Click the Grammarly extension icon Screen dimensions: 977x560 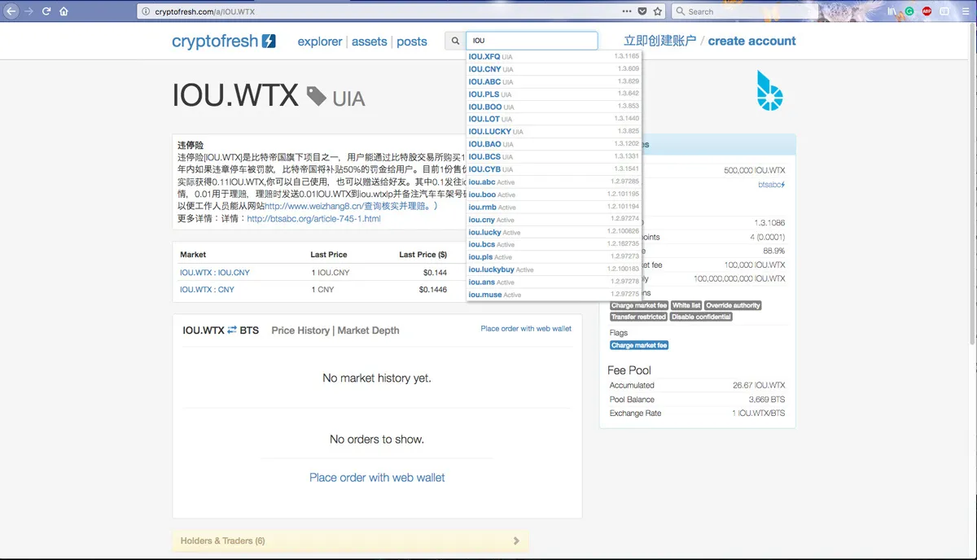coord(909,11)
